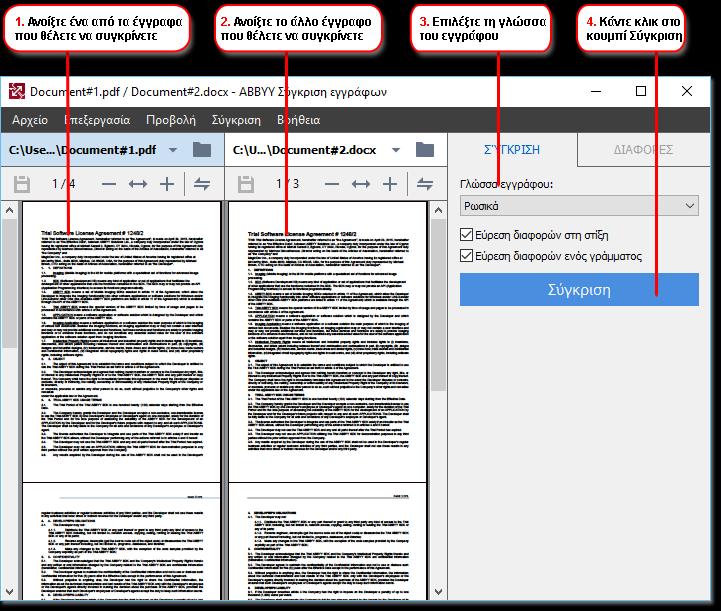Save Document#2.docx using the right save icon
The width and height of the screenshot is (721, 611).
246,184
